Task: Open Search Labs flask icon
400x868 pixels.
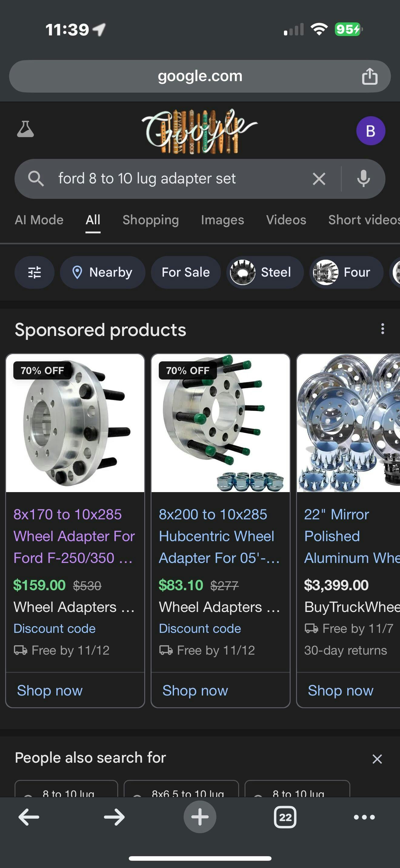Action: [x=25, y=130]
